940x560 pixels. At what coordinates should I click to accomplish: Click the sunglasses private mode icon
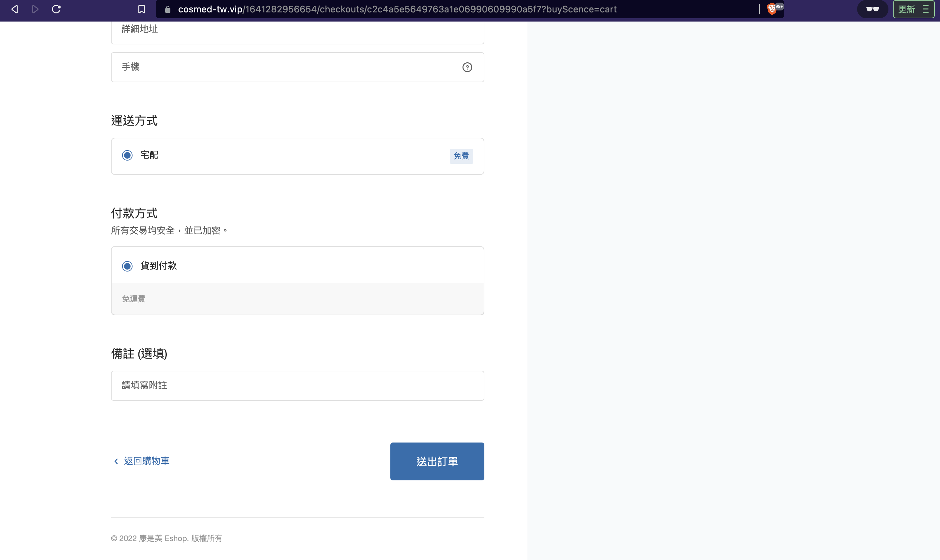pyautogui.click(x=872, y=9)
